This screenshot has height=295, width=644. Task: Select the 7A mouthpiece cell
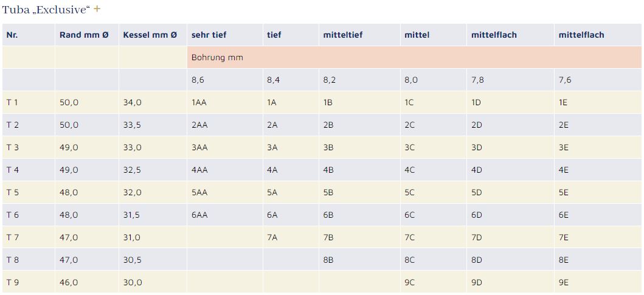272,238
